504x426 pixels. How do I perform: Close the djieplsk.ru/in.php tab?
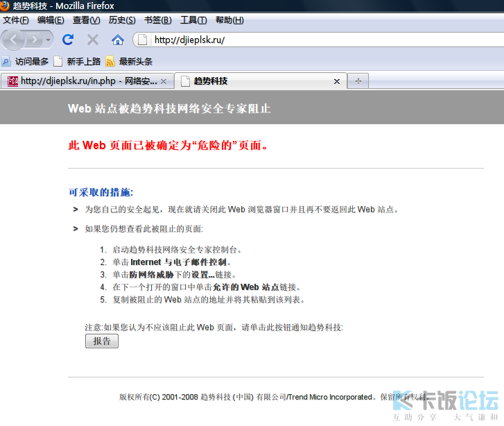[x=164, y=81]
